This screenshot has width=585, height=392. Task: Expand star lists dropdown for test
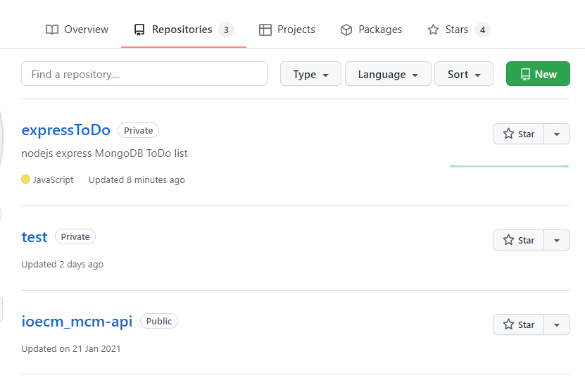point(557,240)
